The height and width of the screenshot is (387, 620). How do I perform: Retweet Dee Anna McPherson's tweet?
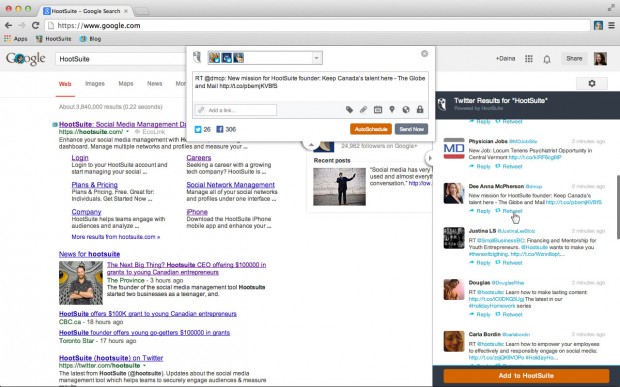pos(509,211)
